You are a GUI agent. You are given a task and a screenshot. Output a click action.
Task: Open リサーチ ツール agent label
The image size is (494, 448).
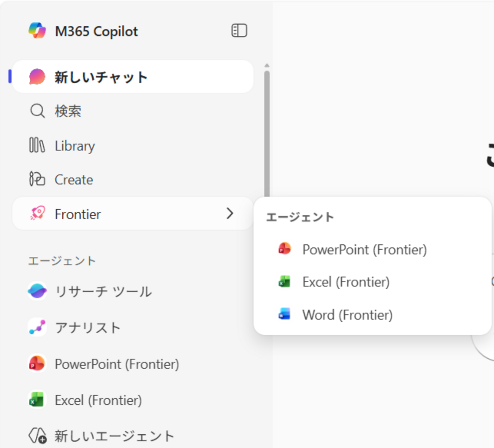coord(103,291)
